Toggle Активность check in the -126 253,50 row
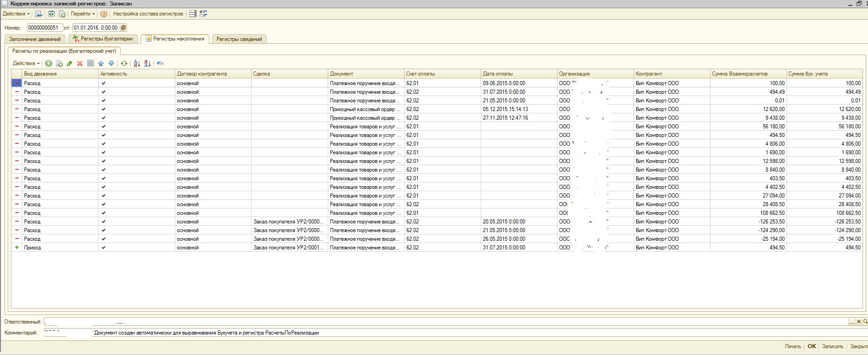This screenshot has height=355, width=868. tap(103, 222)
